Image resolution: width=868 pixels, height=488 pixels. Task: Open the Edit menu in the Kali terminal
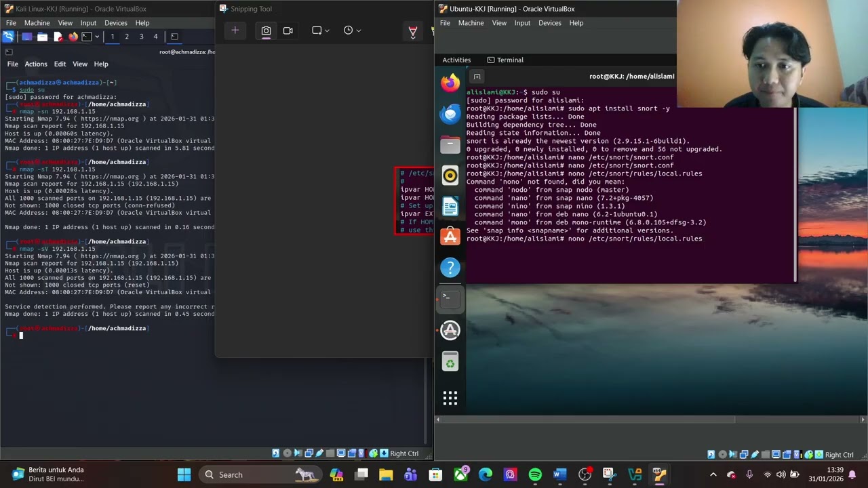click(x=60, y=64)
